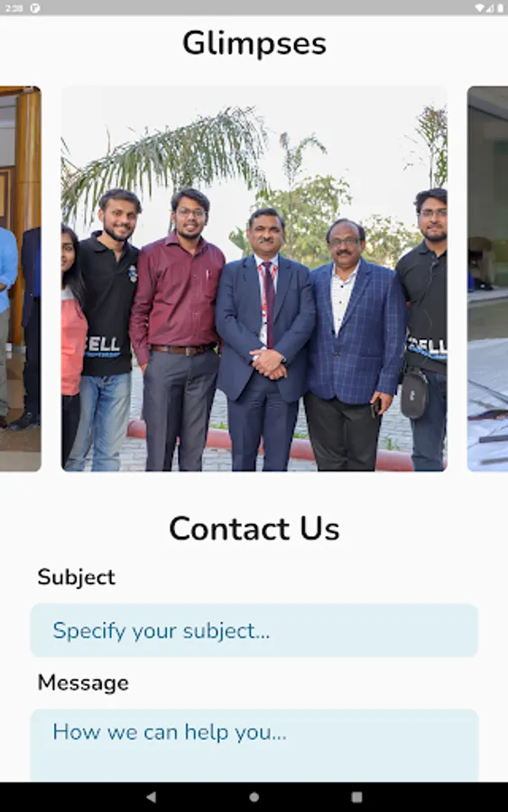Tap the black waist pouch in photo
This screenshot has width=508, height=812.
414,393
